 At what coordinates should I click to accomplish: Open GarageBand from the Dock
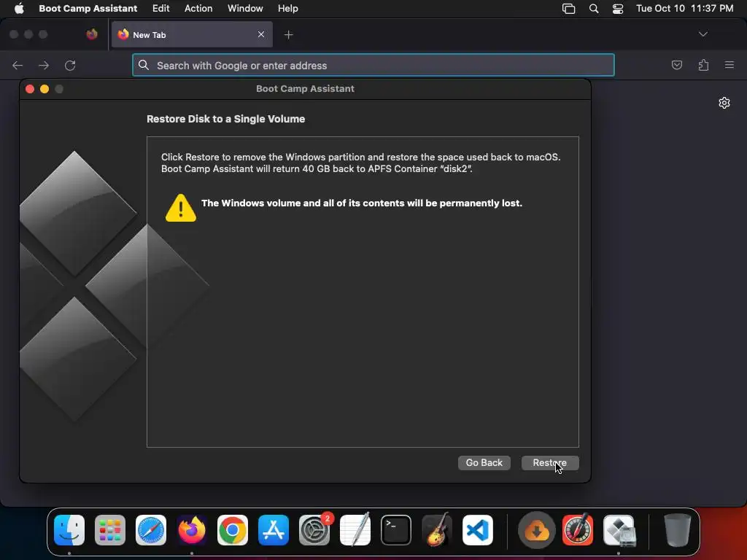click(437, 530)
